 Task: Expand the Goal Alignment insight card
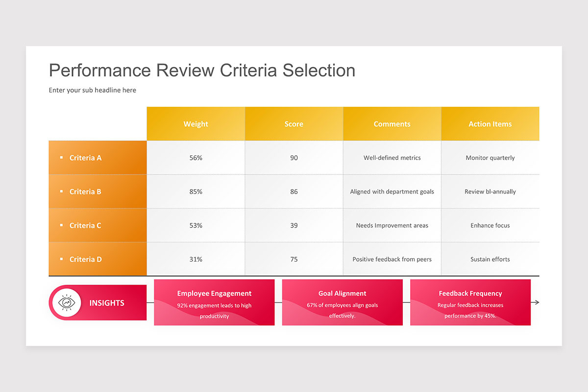pos(342,302)
